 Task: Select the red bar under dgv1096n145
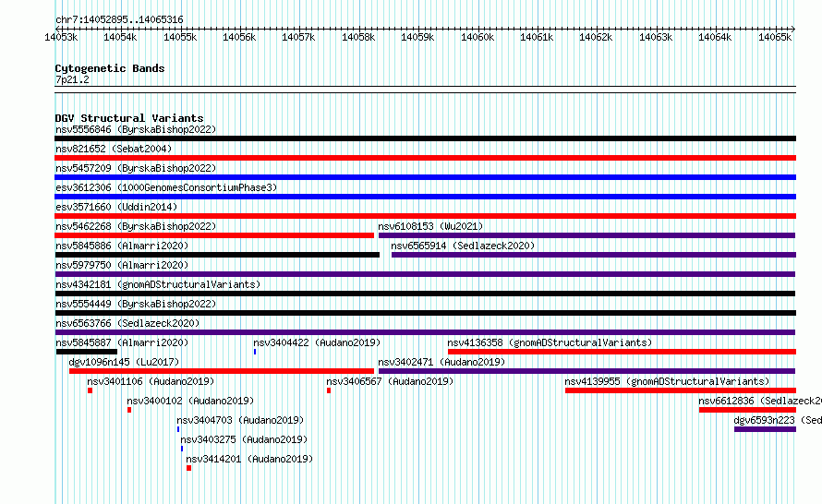(x=222, y=371)
